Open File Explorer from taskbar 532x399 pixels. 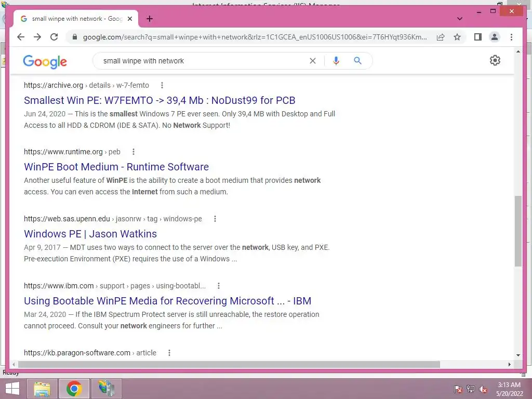42,389
